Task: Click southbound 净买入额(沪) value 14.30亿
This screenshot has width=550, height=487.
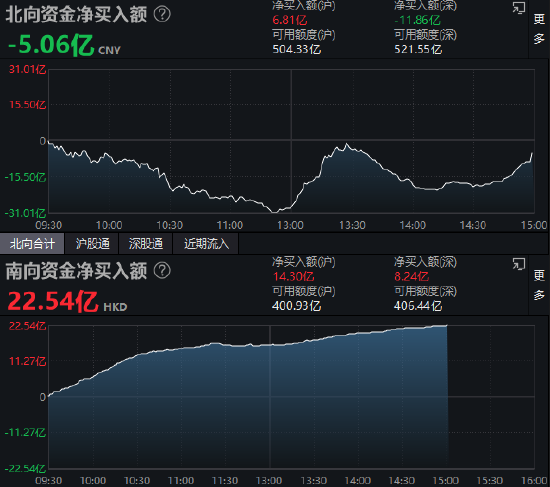Action: coord(294,276)
